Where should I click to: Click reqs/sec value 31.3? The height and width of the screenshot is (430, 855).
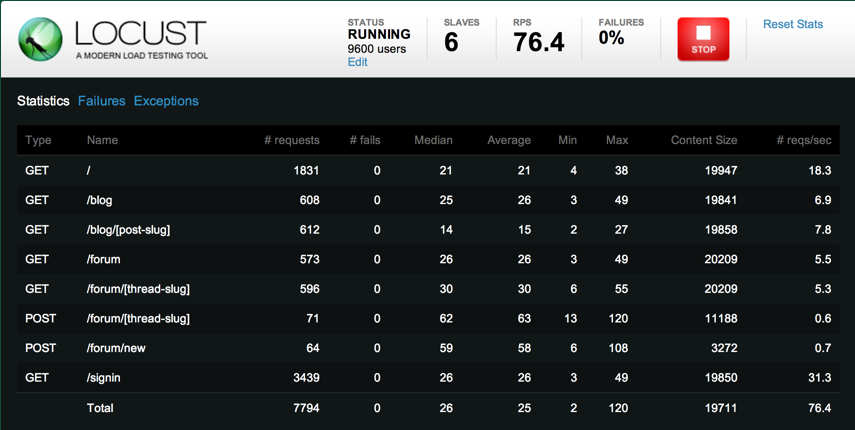[820, 378]
